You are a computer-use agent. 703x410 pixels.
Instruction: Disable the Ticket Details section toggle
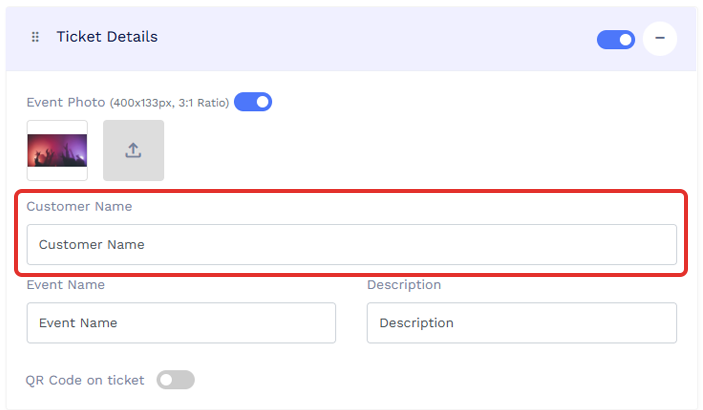[x=616, y=39]
